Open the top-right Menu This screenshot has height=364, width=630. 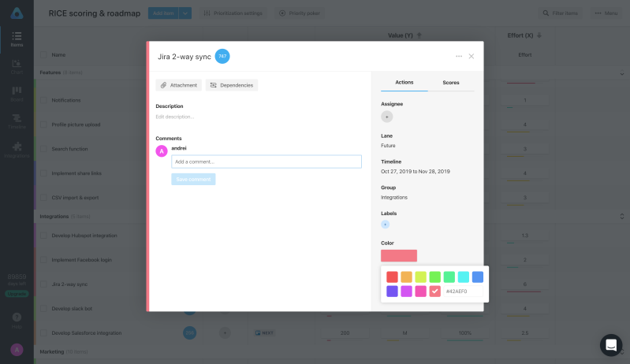(606, 13)
